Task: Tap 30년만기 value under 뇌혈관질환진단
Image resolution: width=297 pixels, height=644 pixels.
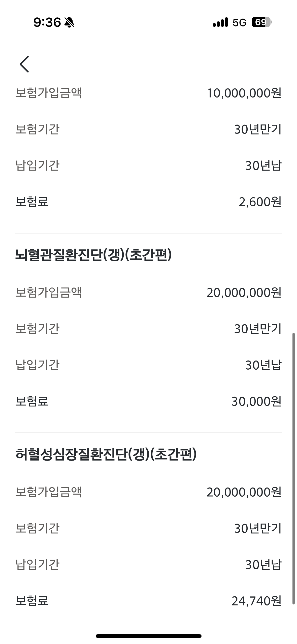Action: [257, 329]
